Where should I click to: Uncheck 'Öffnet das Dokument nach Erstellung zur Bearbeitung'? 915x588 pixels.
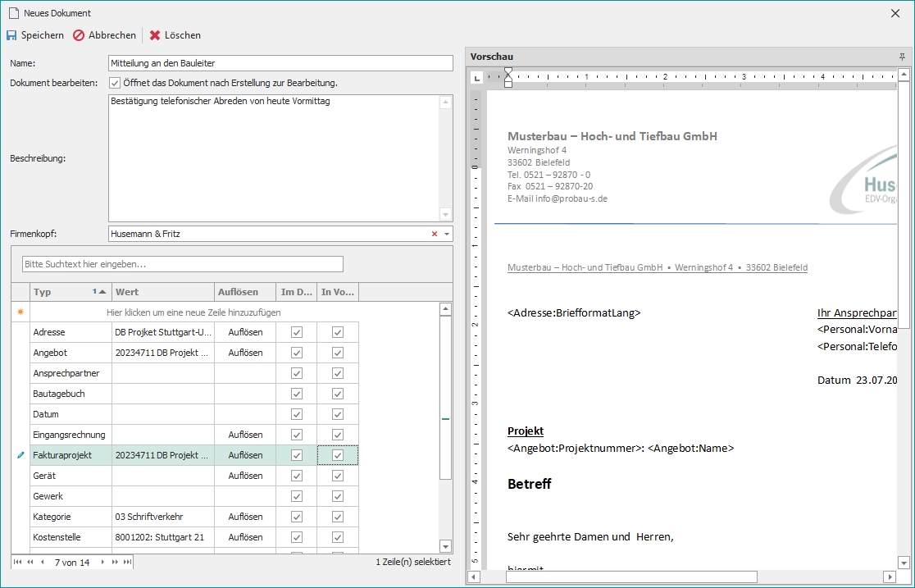pyautogui.click(x=116, y=82)
